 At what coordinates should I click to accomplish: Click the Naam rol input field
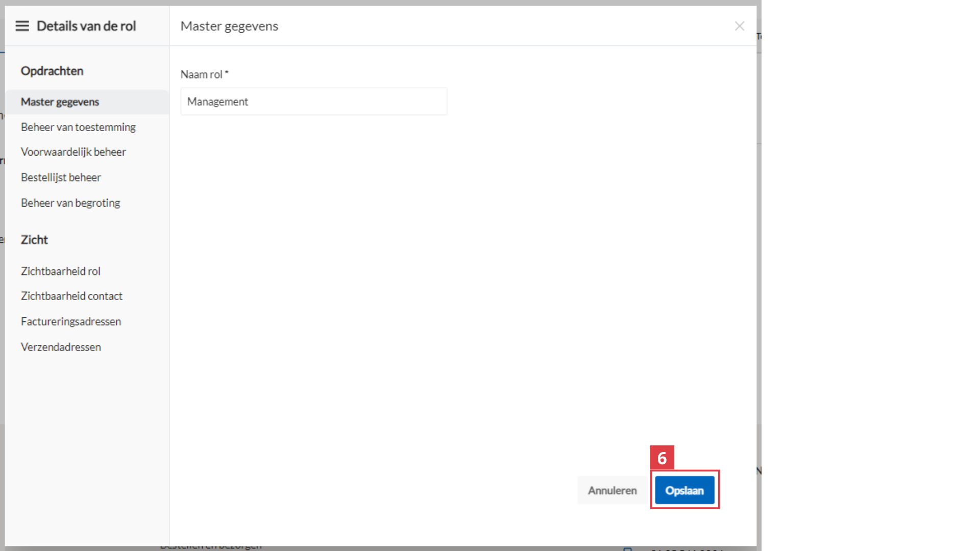coord(314,102)
